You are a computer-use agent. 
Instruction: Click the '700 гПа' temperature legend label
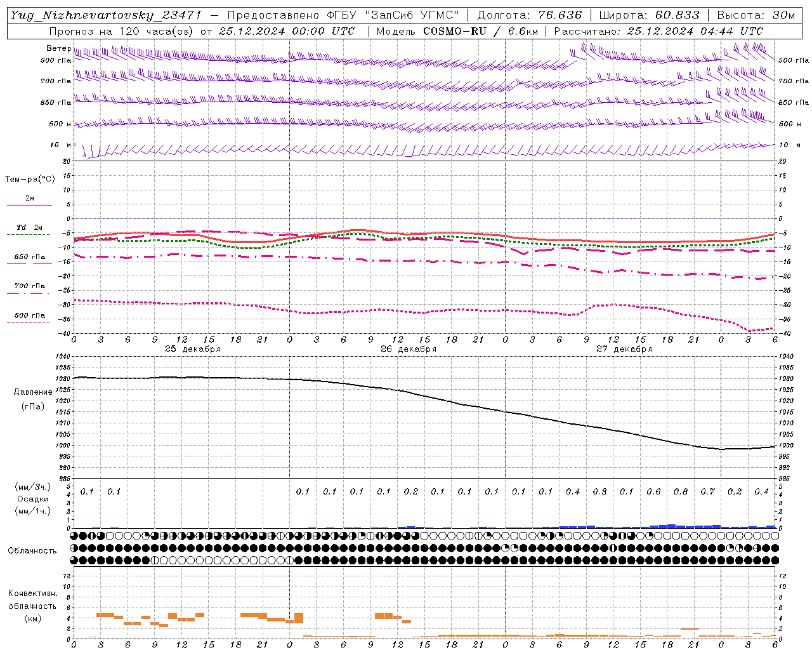coord(29,286)
